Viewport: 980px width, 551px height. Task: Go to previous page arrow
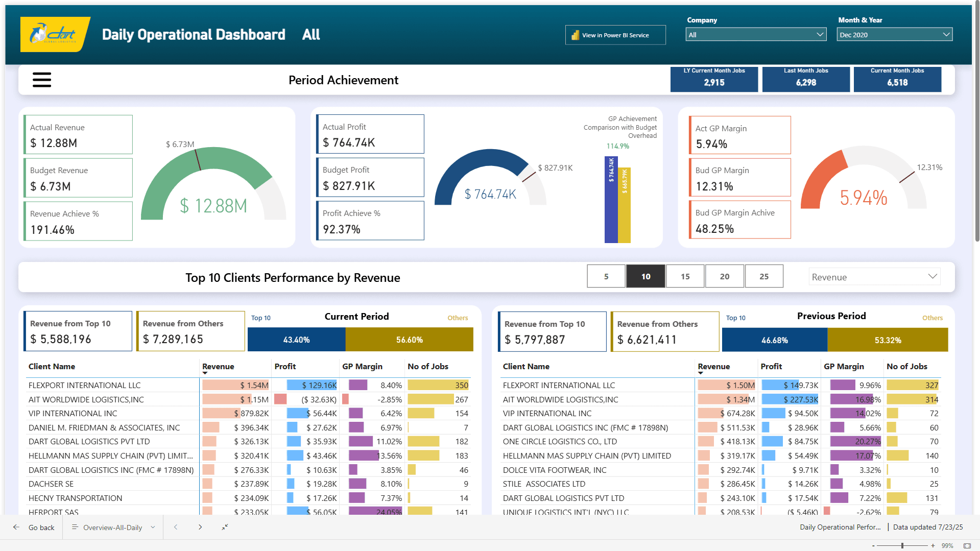(x=176, y=527)
